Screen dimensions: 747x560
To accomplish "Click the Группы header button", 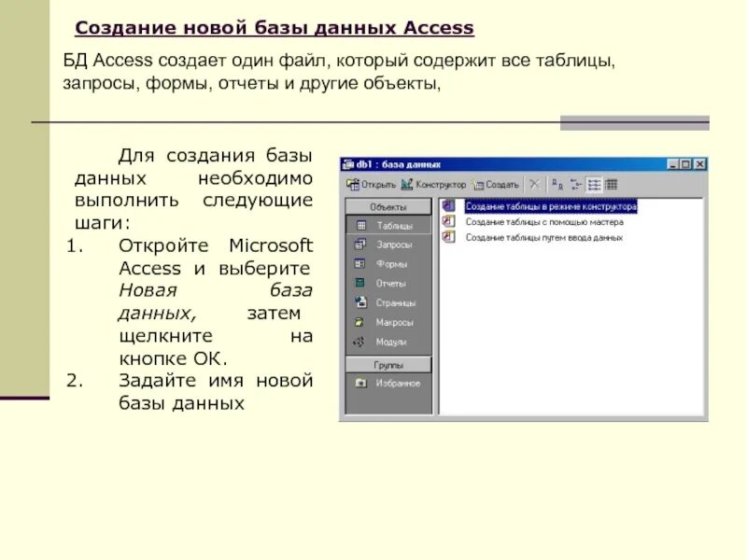I will point(388,365).
